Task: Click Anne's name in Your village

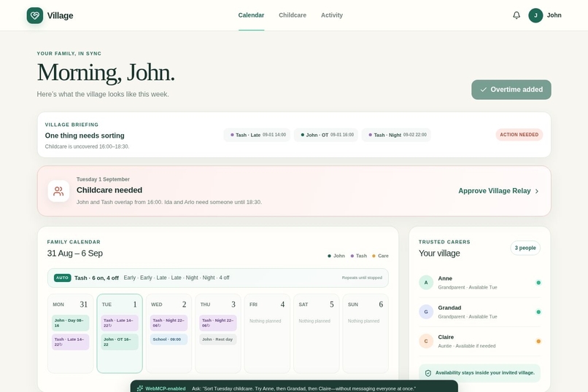Action: coord(445,278)
